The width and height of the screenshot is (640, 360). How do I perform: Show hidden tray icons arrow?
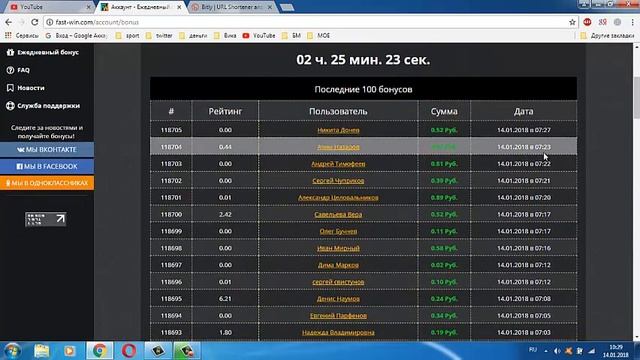546,351
